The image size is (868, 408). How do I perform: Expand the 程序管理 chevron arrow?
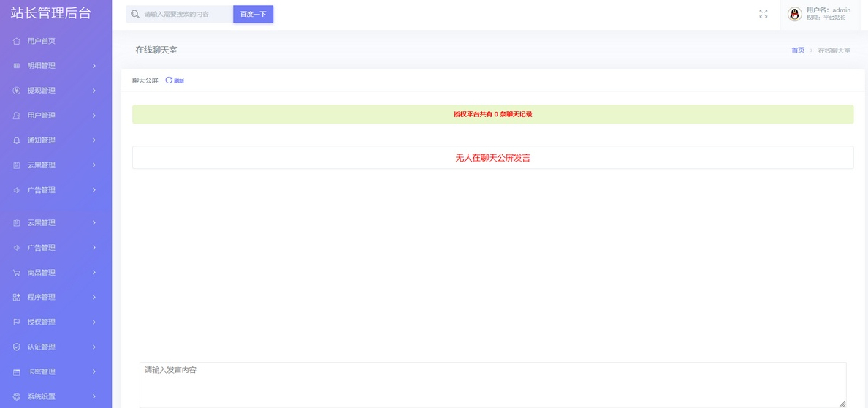coord(94,297)
